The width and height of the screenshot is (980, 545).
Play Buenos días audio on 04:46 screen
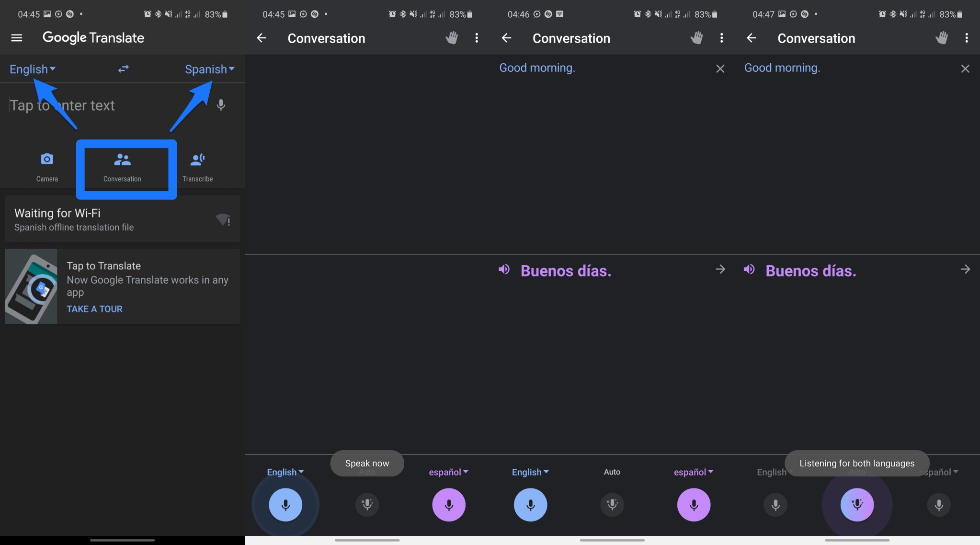point(504,269)
